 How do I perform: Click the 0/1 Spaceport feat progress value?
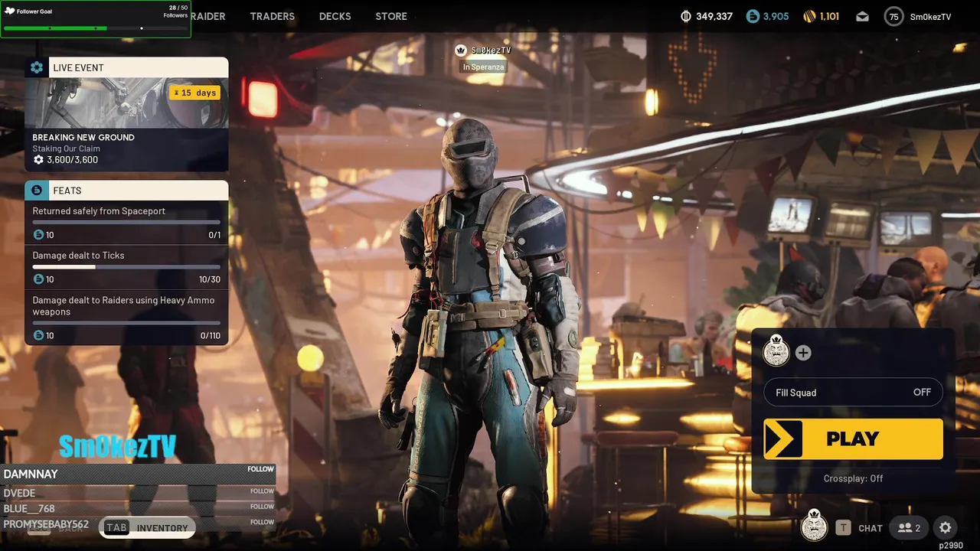pos(214,235)
